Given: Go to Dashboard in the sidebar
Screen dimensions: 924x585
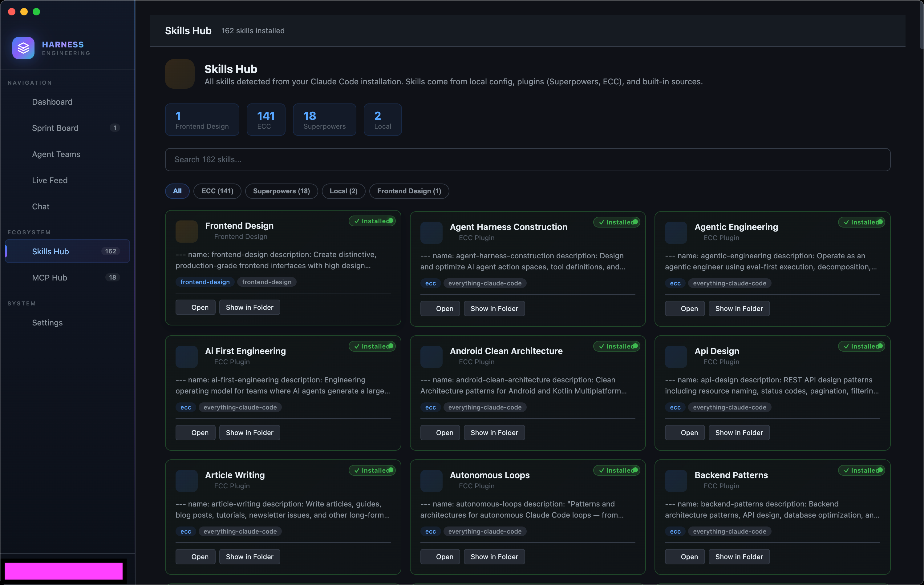Looking at the screenshot, I should (67, 102).
